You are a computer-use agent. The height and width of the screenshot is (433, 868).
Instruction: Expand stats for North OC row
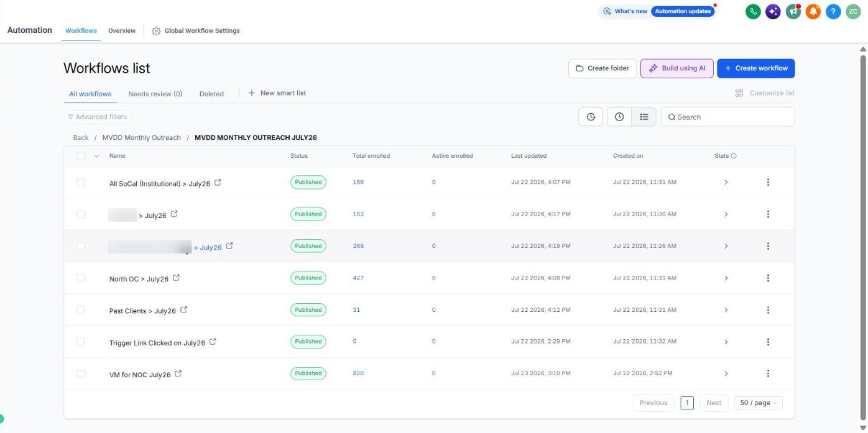pyautogui.click(x=726, y=278)
